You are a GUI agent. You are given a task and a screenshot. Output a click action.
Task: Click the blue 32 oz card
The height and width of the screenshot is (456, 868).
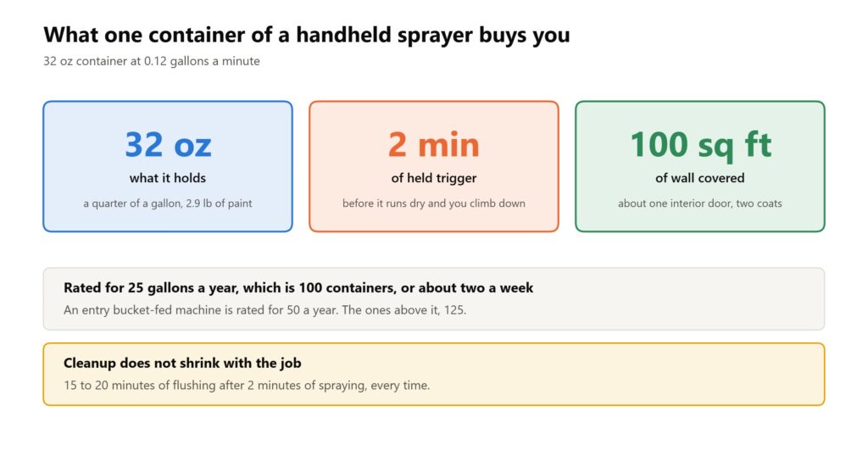[x=168, y=166]
